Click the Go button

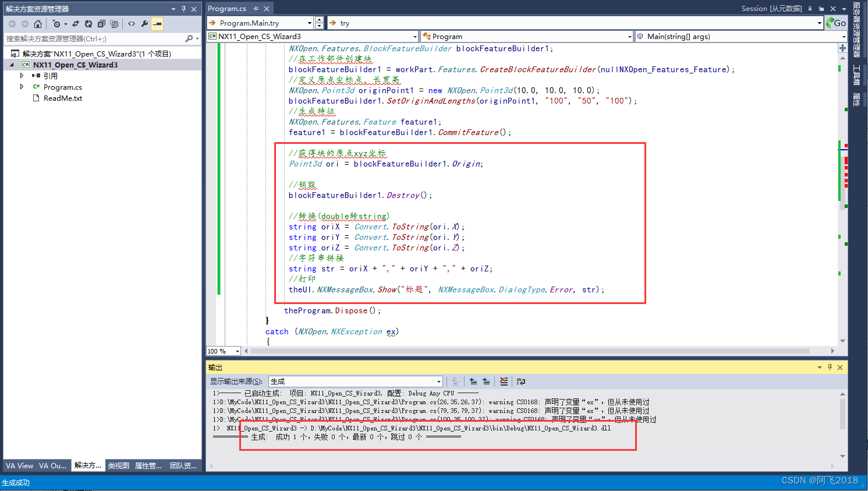click(836, 23)
